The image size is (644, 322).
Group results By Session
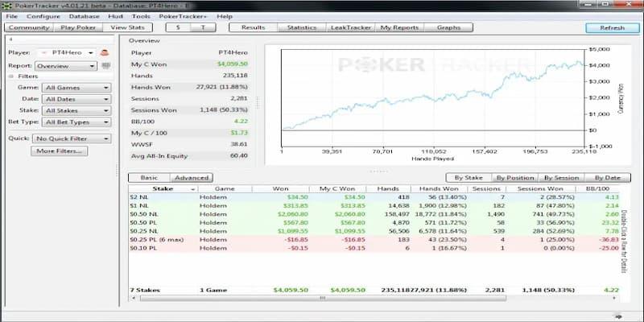point(561,178)
